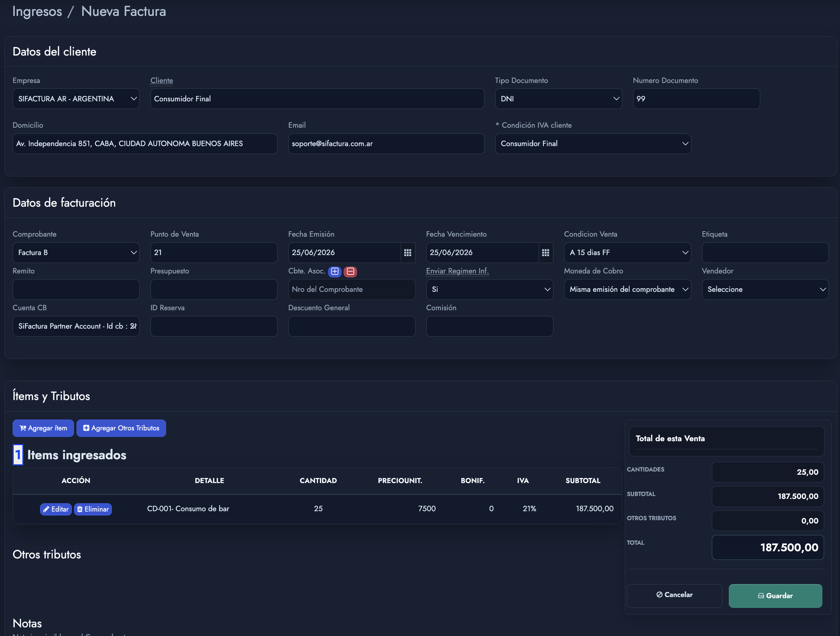840x636 pixels.
Task: Open the Comprobante Factura B dropdown
Action: [76, 253]
